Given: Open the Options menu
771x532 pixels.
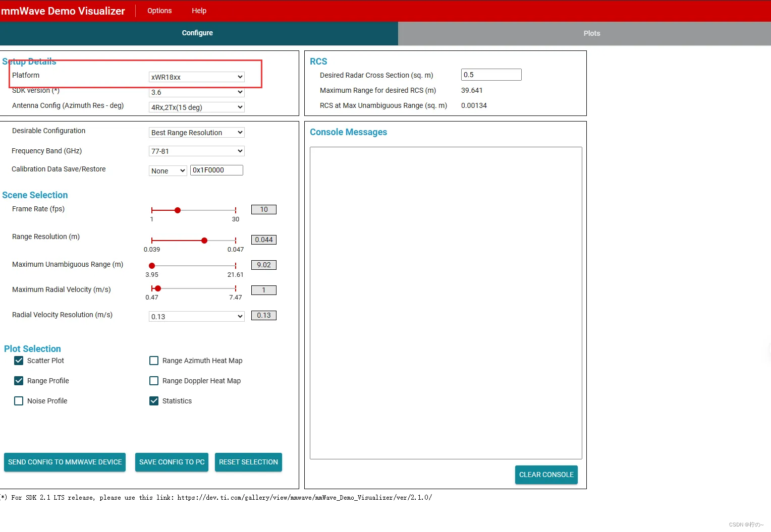Looking at the screenshot, I should point(159,11).
